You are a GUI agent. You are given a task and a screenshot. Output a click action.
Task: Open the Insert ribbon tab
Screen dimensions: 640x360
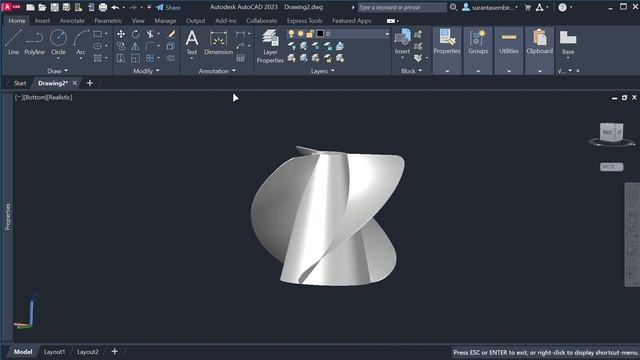pos(42,20)
